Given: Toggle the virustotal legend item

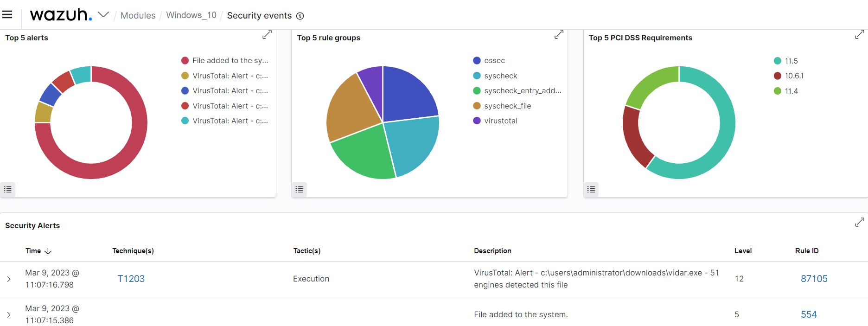Looking at the screenshot, I should 495,121.
